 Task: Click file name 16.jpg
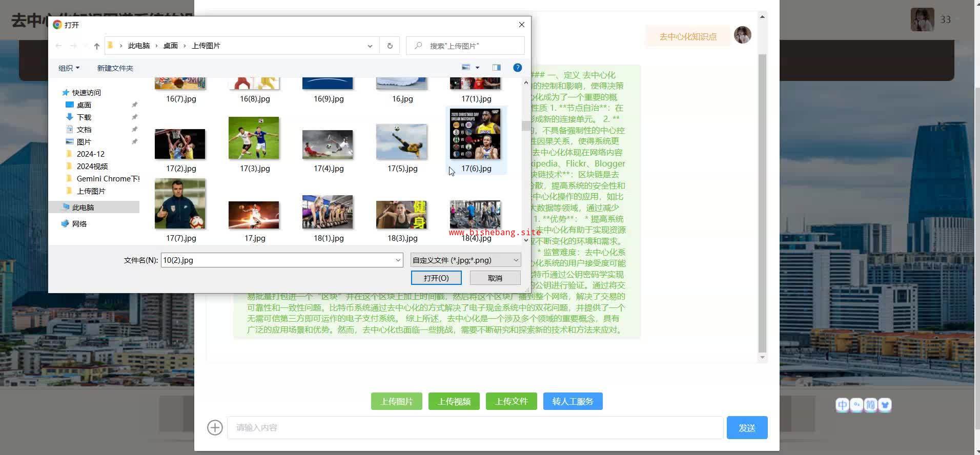coord(402,99)
